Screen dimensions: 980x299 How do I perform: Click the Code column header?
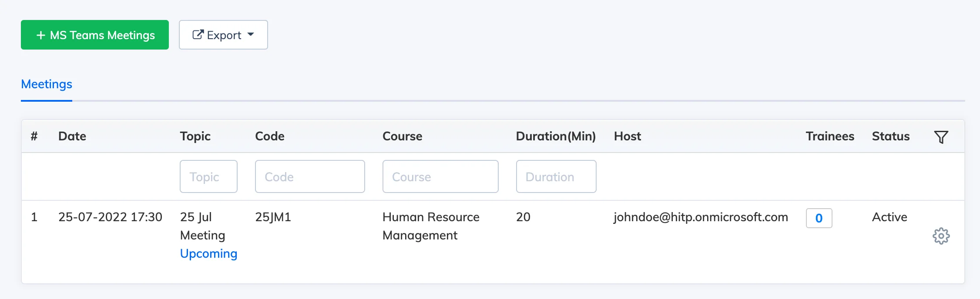point(270,136)
